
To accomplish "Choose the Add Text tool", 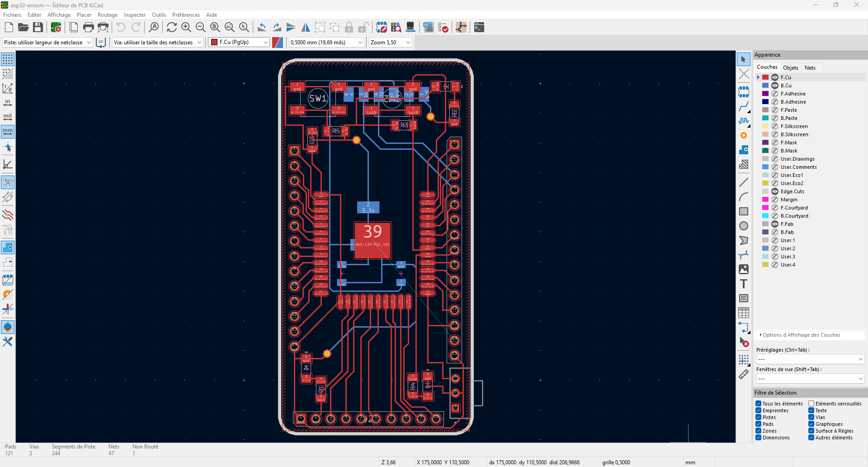I will 744,284.
